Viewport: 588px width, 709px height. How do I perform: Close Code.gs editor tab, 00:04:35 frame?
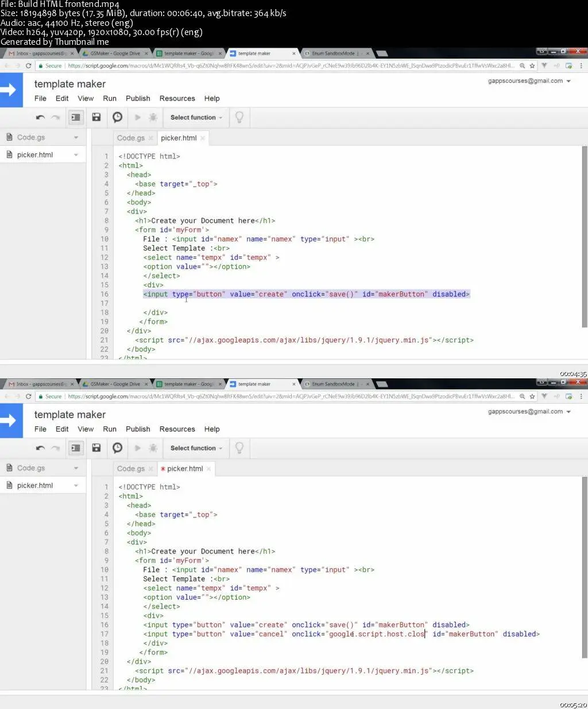coord(150,138)
